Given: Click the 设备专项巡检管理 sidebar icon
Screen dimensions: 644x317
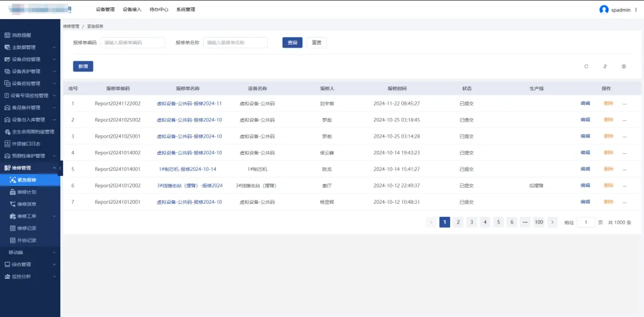Looking at the screenshot, I should (7, 96).
